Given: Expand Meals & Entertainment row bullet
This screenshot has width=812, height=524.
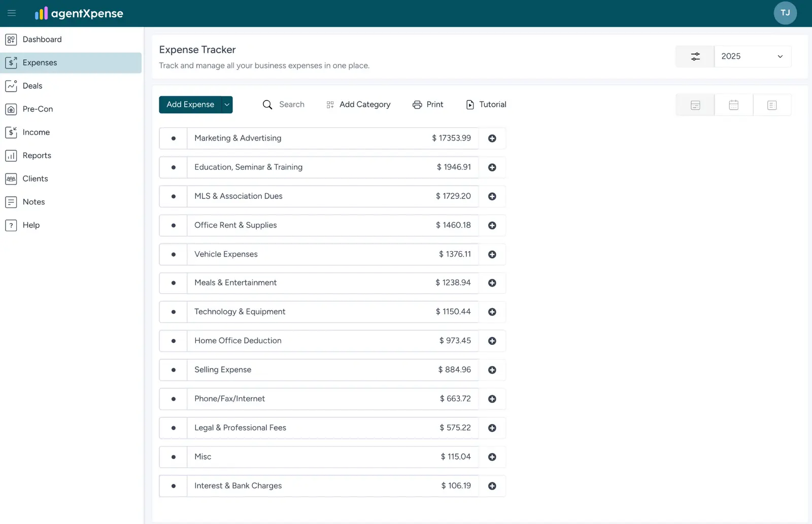Looking at the screenshot, I should pyautogui.click(x=174, y=283).
